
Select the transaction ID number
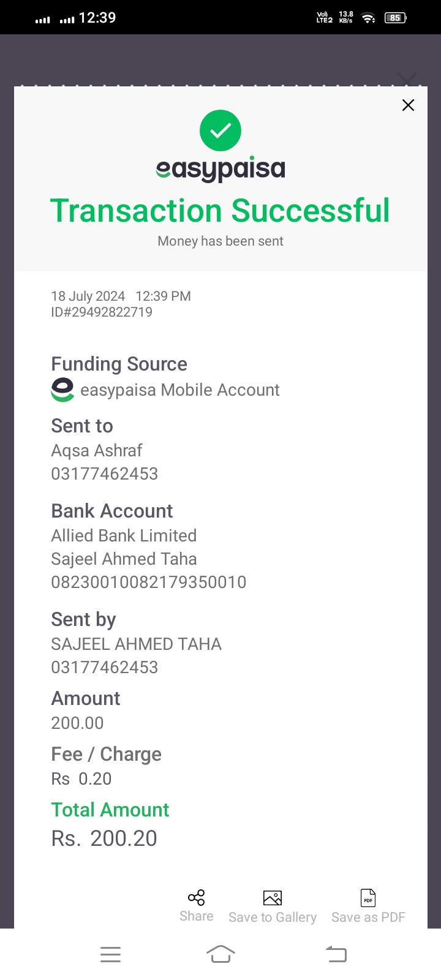tap(102, 312)
